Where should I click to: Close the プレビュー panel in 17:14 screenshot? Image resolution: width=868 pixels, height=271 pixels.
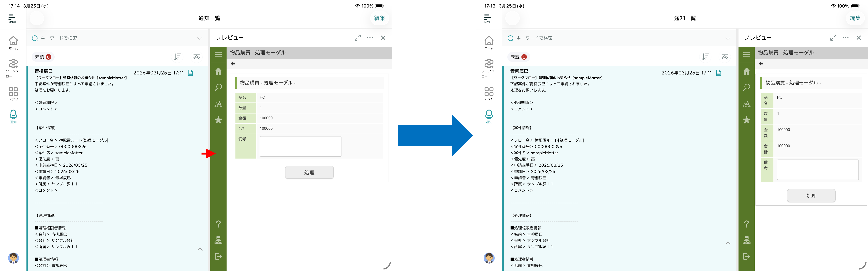coord(383,38)
